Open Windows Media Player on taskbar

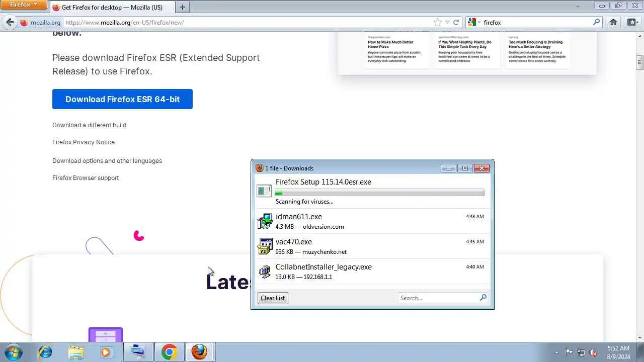(x=106, y=352)
